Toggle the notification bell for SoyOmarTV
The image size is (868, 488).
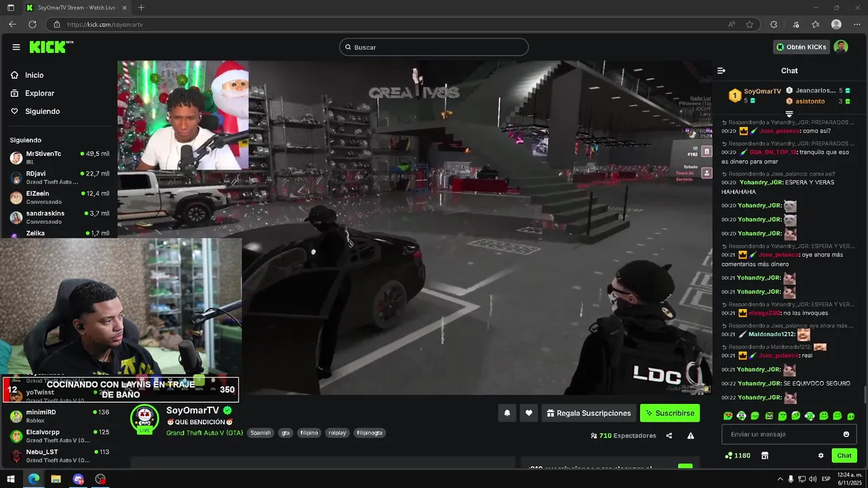tap(507, 413)
